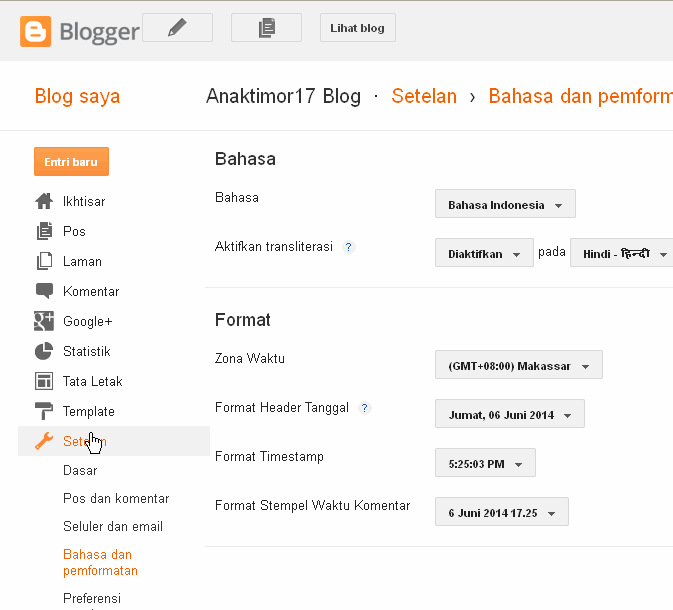Open post list via documents icon button
673x610 pixels.
pyautogui.click(x=266, y=27)
